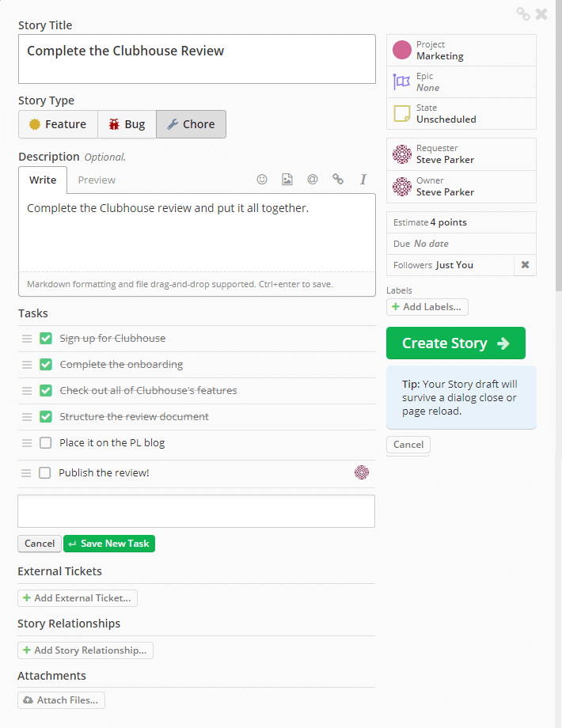The height and width of the screenshot is (728, 562).
Task: Click Add Story Relationship button
Action: coord(85,650)
